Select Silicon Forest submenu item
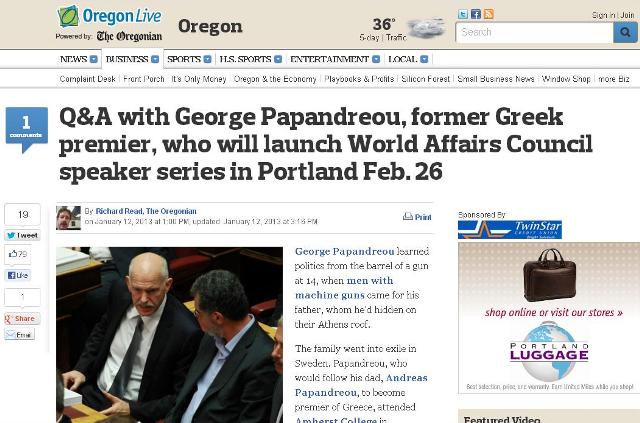 425,79
